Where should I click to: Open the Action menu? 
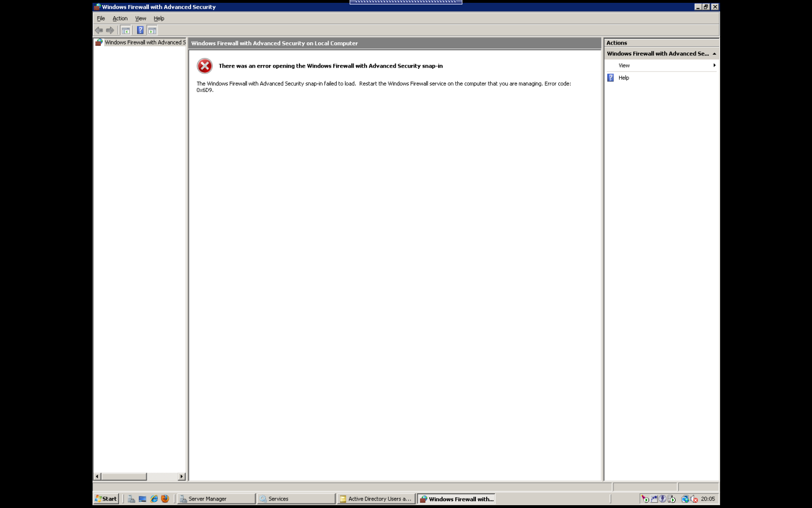tap(120, 19)
